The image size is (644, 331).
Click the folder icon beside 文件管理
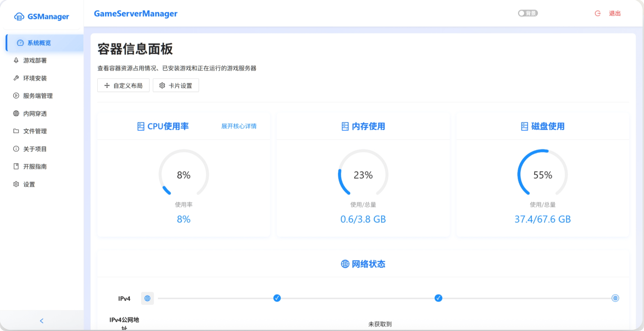pos(16,131)
